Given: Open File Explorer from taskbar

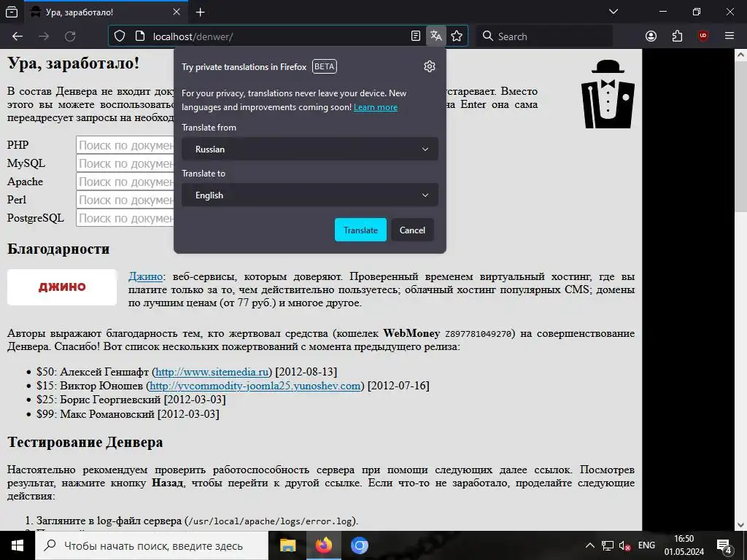Looking at the screenshot, I should pyautogui.click(x=287, y=545).
